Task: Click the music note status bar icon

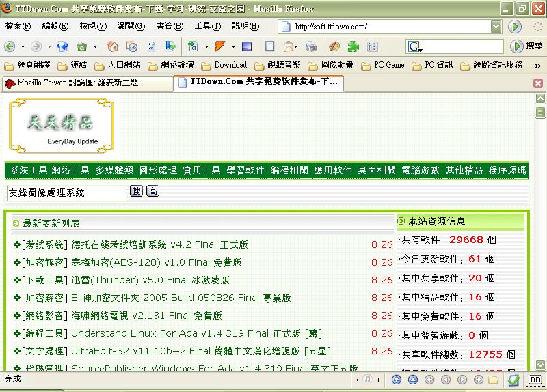Action: pos(367,379)
